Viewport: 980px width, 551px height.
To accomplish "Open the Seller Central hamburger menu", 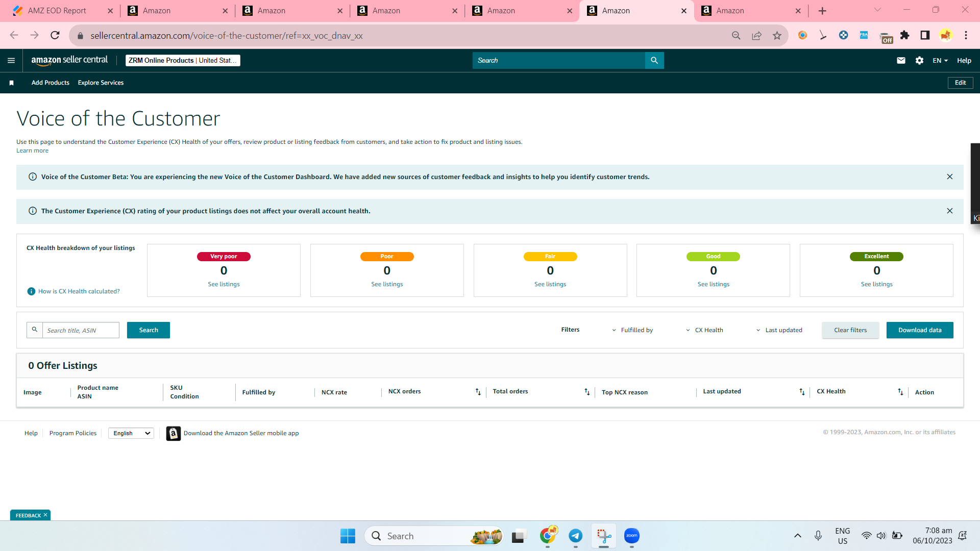I will tap(11, 60).
